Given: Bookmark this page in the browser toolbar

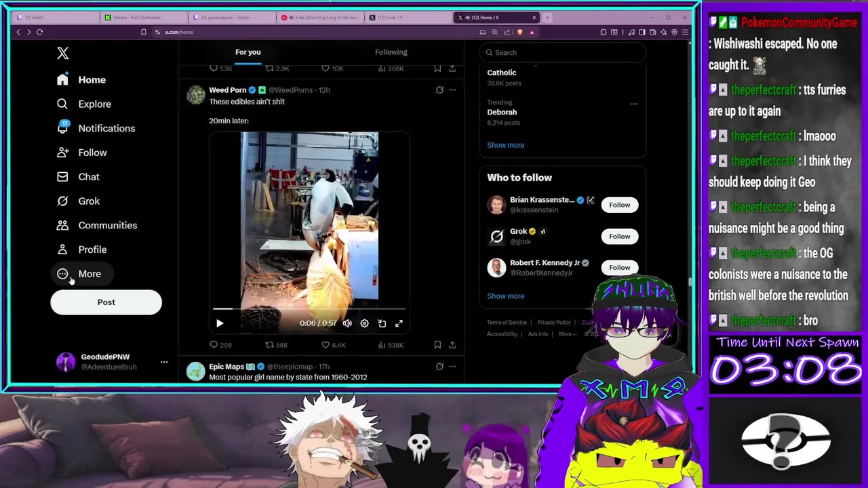Looking at the screenshot, I should (143, 32).
